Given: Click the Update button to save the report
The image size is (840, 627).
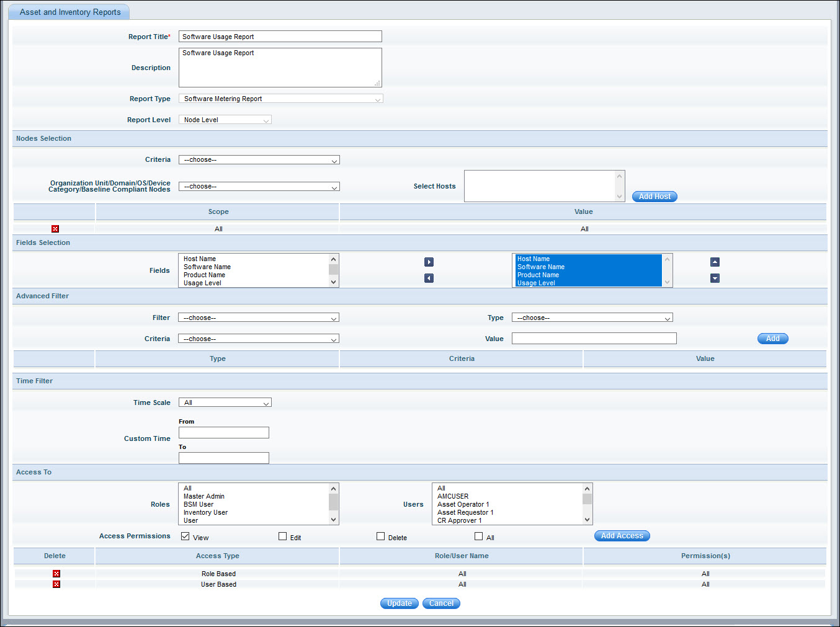Looking at the screenshot, I should coord(399,603).
